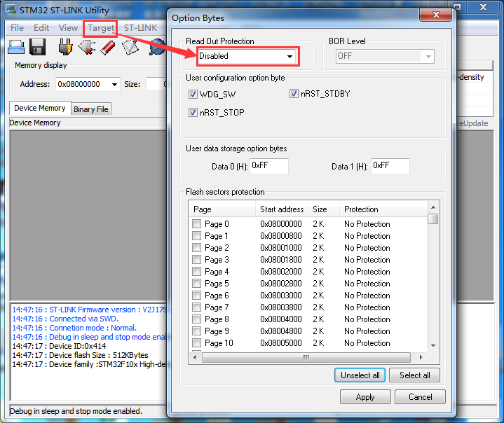504x423 pixels.
Task: Click the Disconnect from target icon
Action: coord(87,47)
